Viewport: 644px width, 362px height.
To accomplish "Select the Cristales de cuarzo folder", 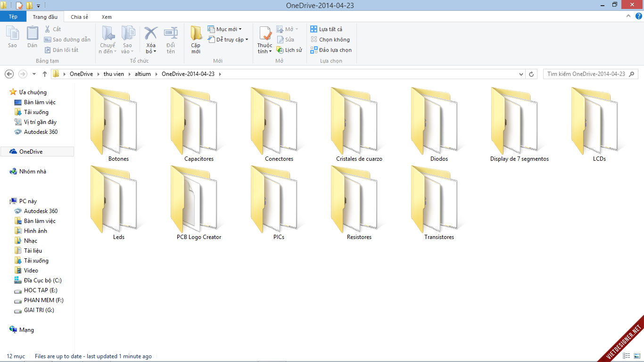I will 359,125.
